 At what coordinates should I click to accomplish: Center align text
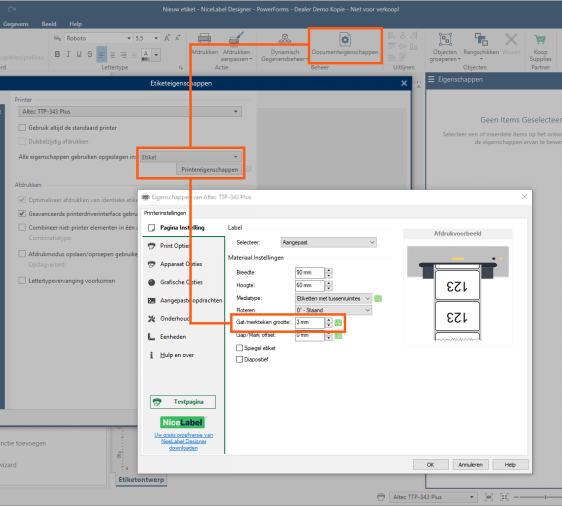pos(113,54)
